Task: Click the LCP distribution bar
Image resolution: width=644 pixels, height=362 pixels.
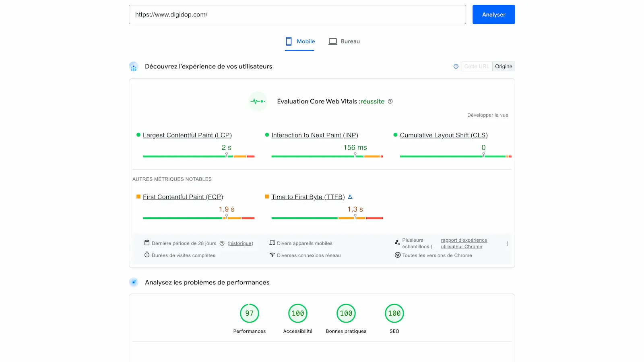Action: click(198, 156)
